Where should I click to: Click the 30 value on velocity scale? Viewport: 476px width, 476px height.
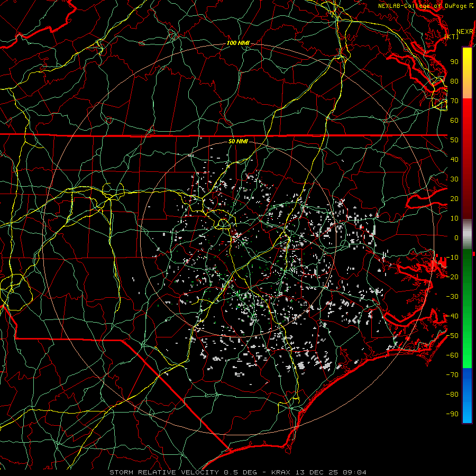[454, 179]
